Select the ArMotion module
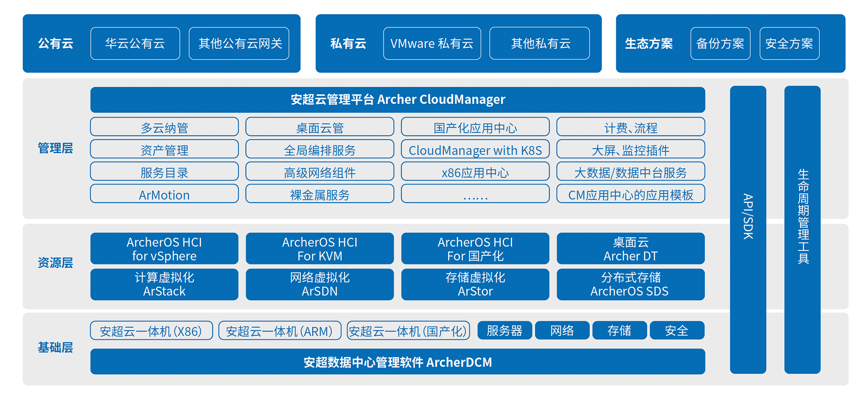 click(x=164, y=194)
